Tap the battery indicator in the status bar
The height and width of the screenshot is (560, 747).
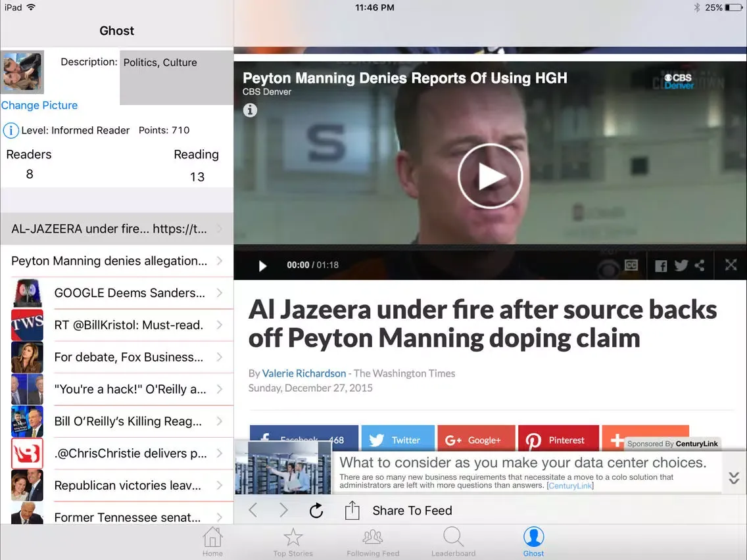[734, 8]
